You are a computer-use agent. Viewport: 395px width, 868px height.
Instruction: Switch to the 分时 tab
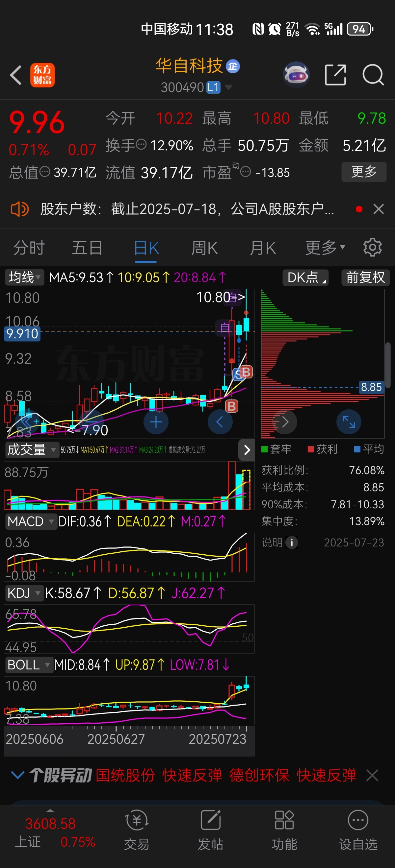[29, 248]
